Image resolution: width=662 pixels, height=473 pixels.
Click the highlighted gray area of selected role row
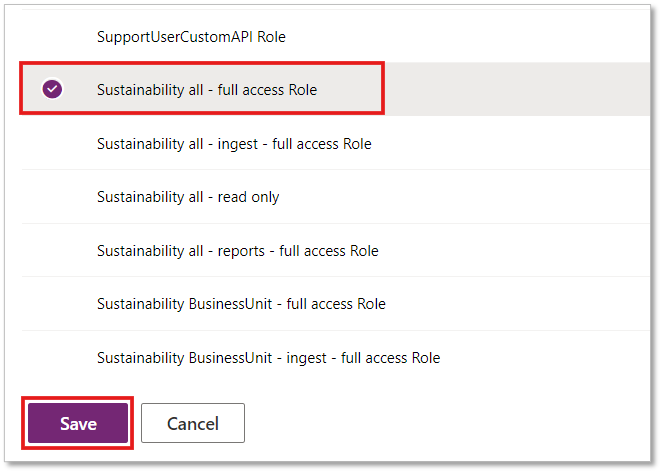(517, 89)
